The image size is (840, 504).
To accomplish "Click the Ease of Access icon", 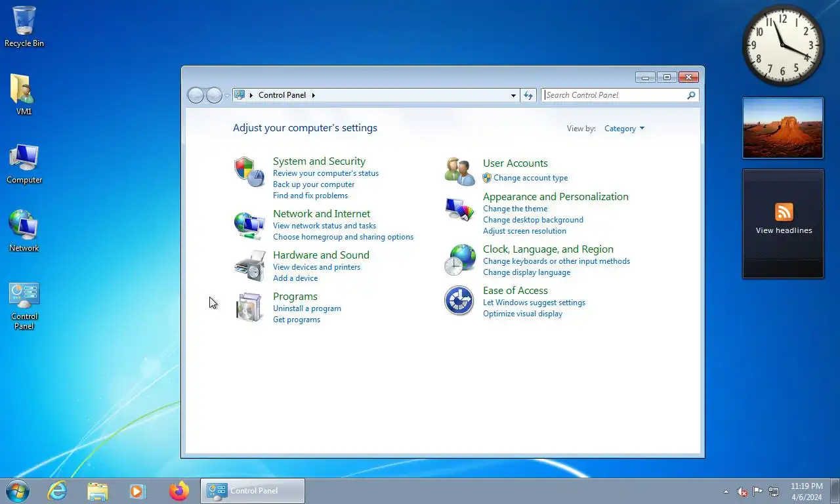I will tap(459, 301).
